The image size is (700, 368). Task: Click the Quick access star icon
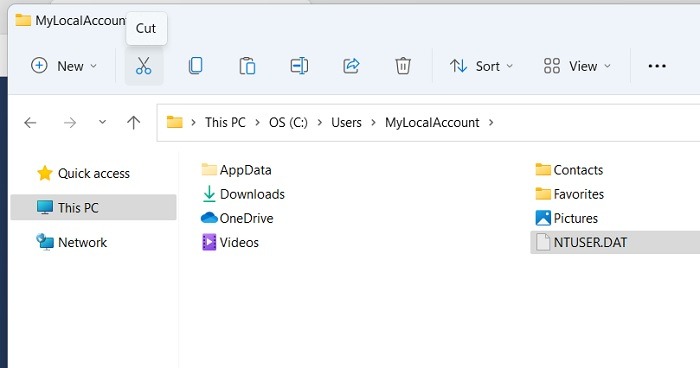45,173
